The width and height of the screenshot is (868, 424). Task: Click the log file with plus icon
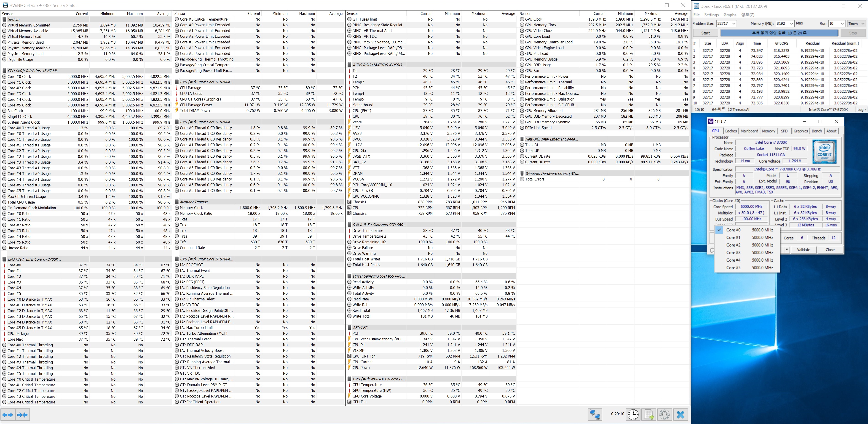[x=649, y=415]
